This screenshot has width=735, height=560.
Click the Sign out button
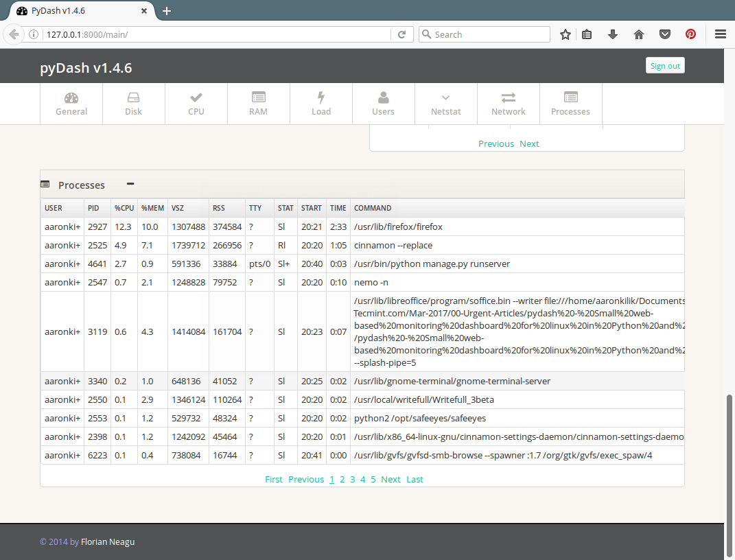[x=664, y=65]
